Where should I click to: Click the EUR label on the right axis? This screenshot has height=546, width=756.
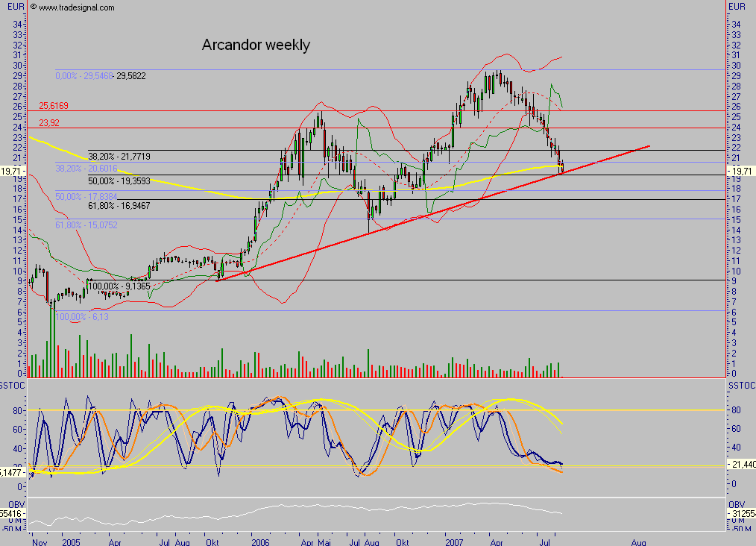coord(735,7)
